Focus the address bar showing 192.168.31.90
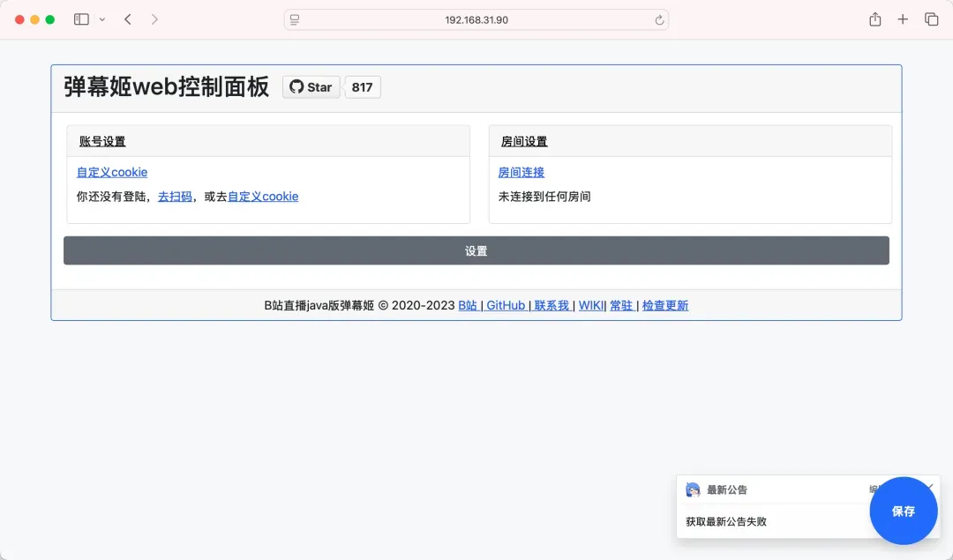 pos(476,20)
